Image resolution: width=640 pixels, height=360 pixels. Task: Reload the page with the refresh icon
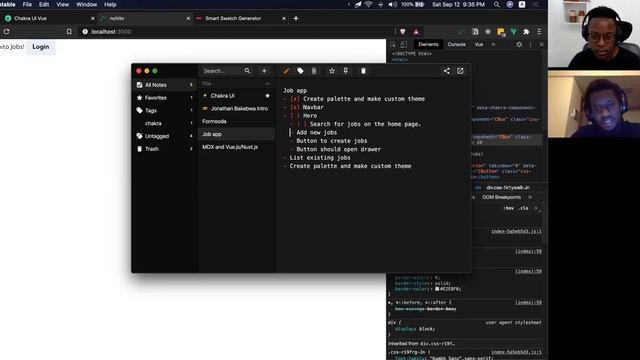click(x=7, y=31)
